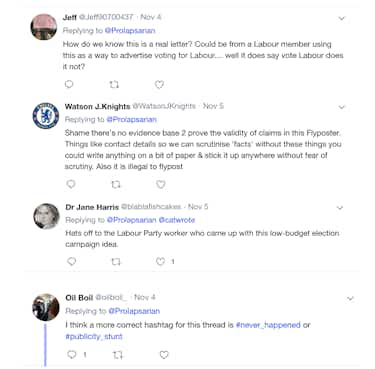Open the #never_happened hashtag link
375x369 pixels.
click(268, 325)
